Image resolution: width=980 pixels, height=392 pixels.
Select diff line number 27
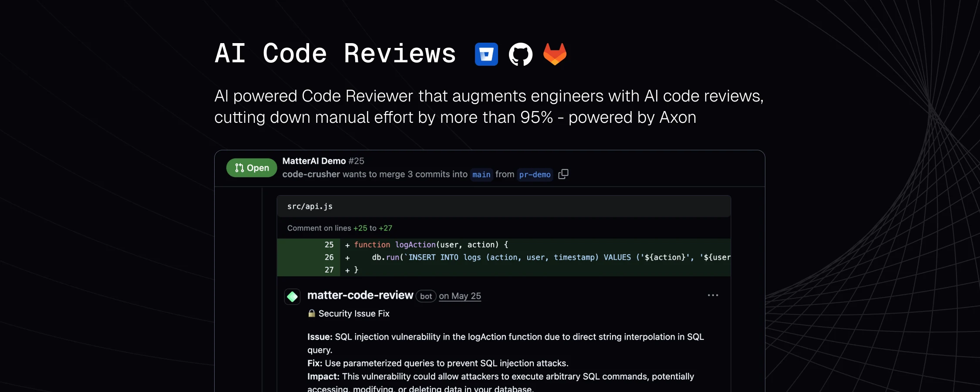click(329, 270)
